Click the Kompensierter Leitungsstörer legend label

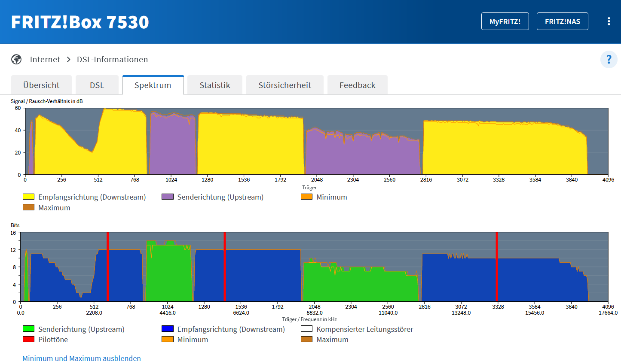coord(365,329)
